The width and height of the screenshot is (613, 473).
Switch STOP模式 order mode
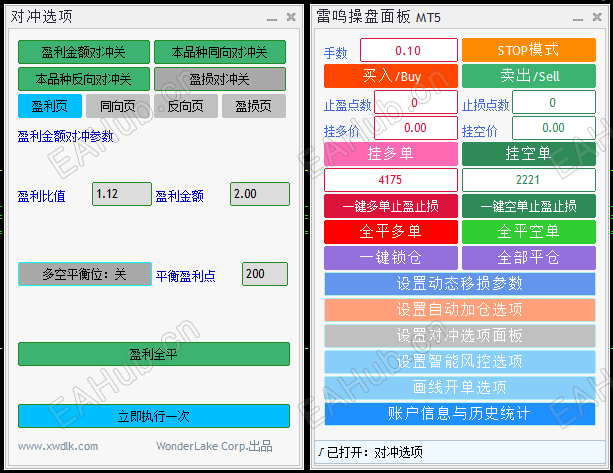(529, 50)
